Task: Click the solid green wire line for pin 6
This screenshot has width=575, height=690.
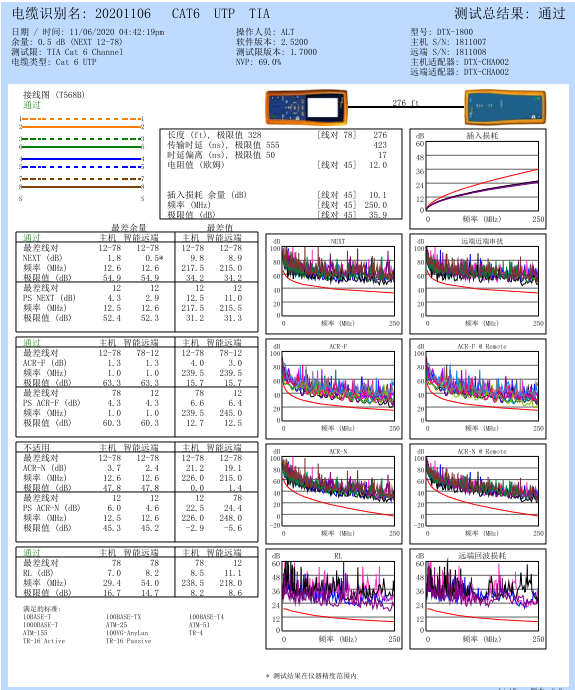Action: point(81,147)
